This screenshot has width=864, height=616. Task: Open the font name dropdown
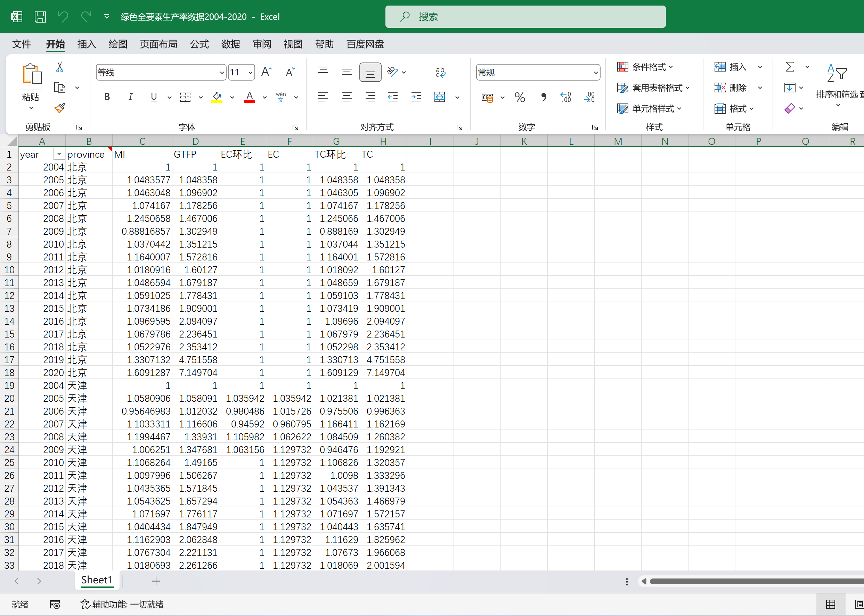tap(222, 73)
